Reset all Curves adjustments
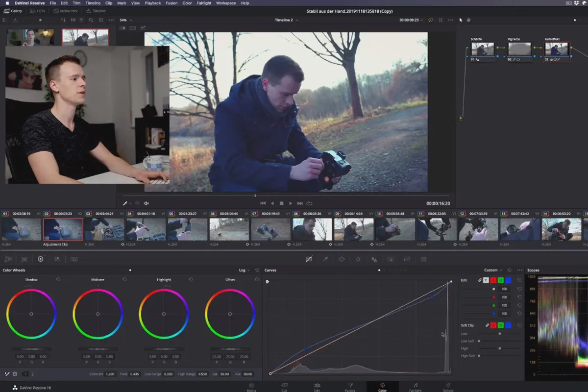The image size is (588, 392). tap(510, 270)
